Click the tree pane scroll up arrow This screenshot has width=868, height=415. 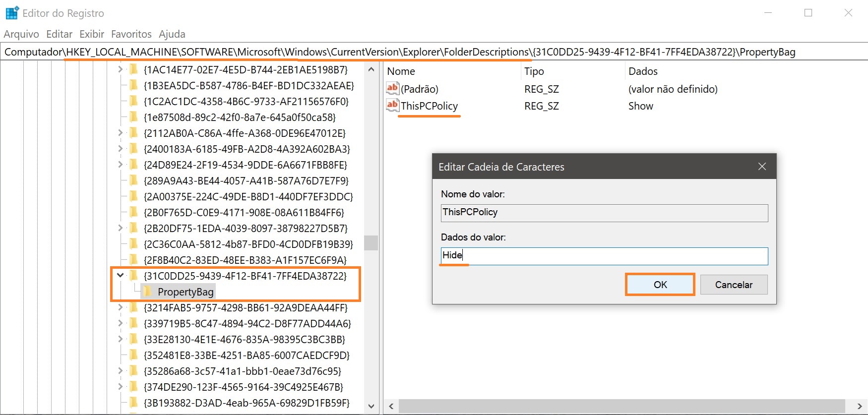coord(371,69)
